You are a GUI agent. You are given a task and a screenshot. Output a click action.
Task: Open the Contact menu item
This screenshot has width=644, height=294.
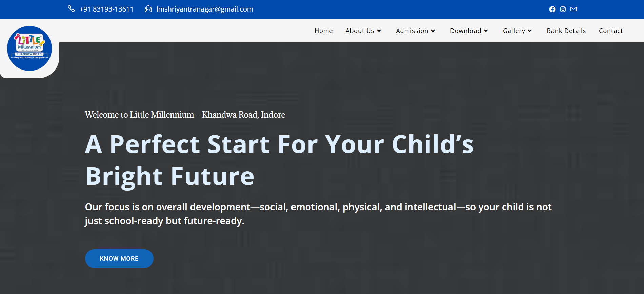(x=611, y=31)
